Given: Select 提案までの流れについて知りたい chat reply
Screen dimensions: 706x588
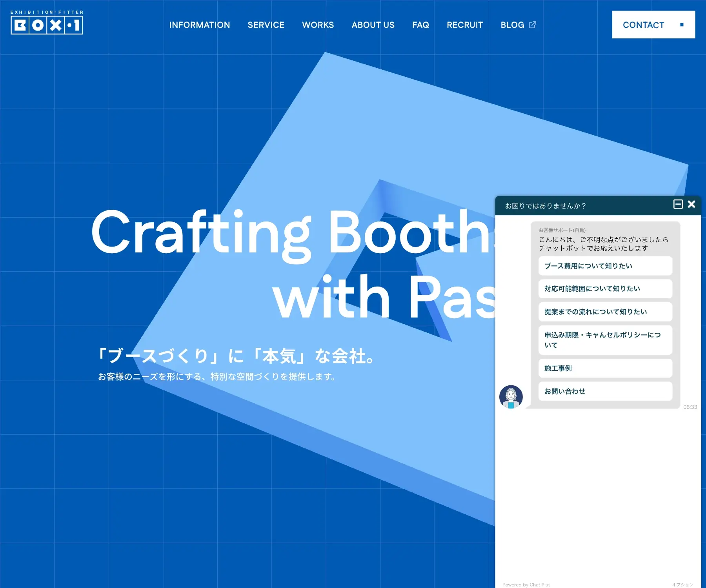Looking at the screenshot, I should pos(605,312).
